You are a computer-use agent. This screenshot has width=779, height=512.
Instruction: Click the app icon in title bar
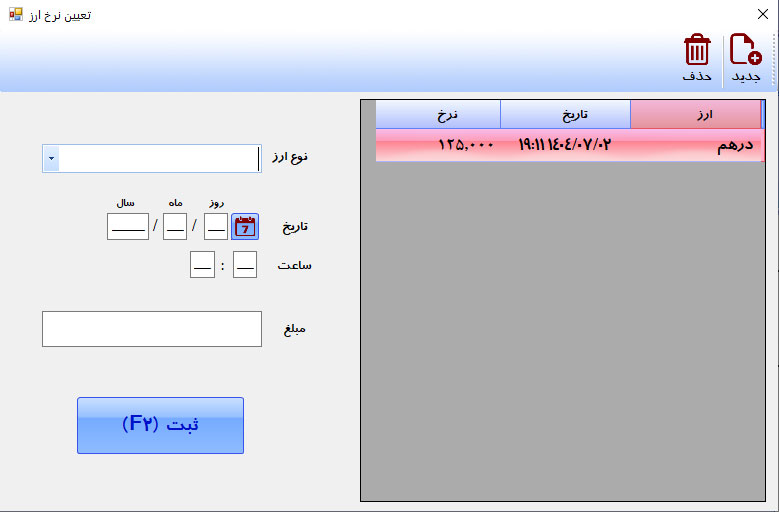pos(15,14)
